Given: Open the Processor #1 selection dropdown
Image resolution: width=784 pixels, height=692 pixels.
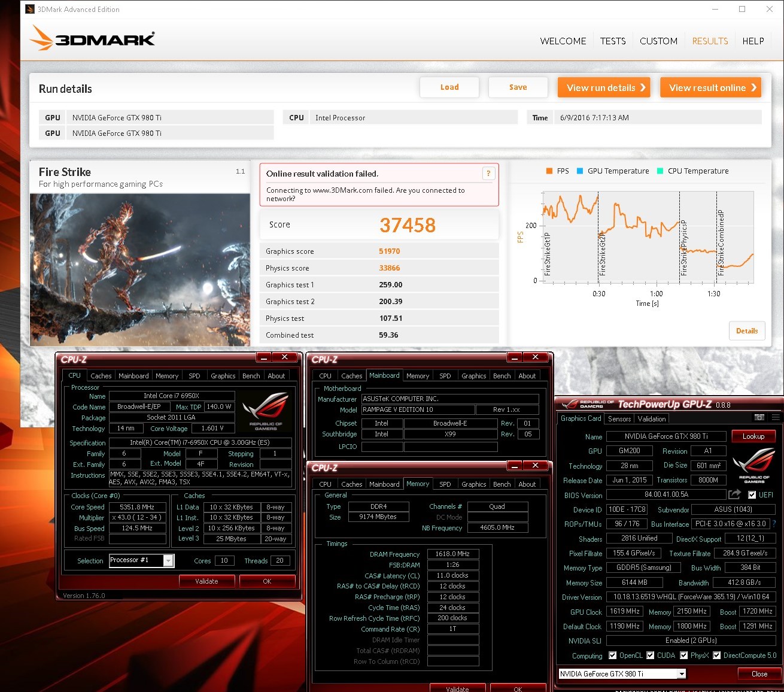Looking at the screenshot, I should 169,560.
